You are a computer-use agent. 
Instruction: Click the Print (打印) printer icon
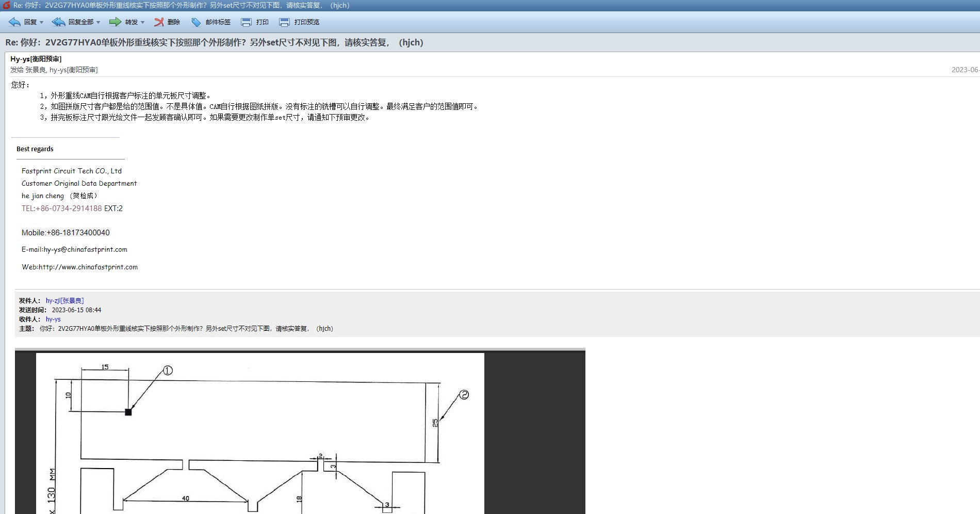[x=247, y=22]
